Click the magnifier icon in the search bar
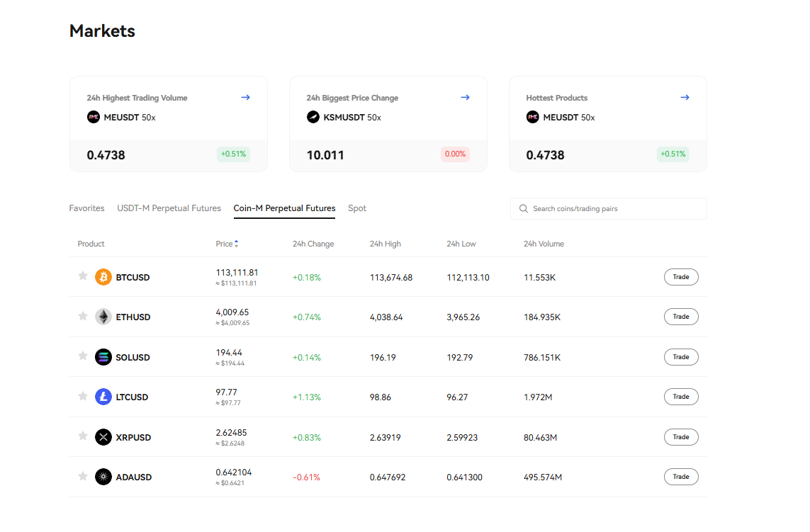The height and width of the screenshot is (532, 810). [x=523, y=208]
